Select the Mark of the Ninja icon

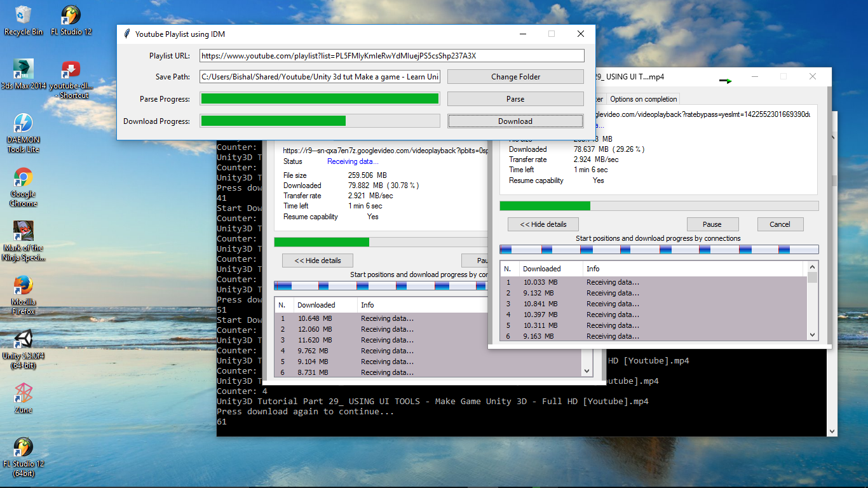click(24, 241)
